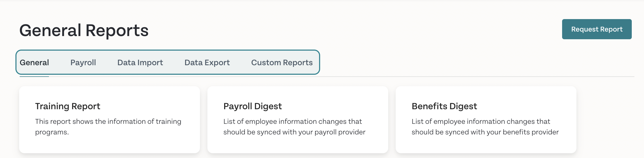Click the Payroll Digest card title
The width and height of the screenshot is (644, 158).
tap(253, 106)
